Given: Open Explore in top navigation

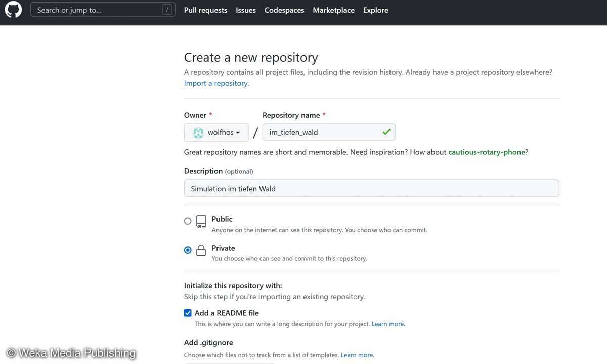Looking at the screenshot, I should 376,10.
